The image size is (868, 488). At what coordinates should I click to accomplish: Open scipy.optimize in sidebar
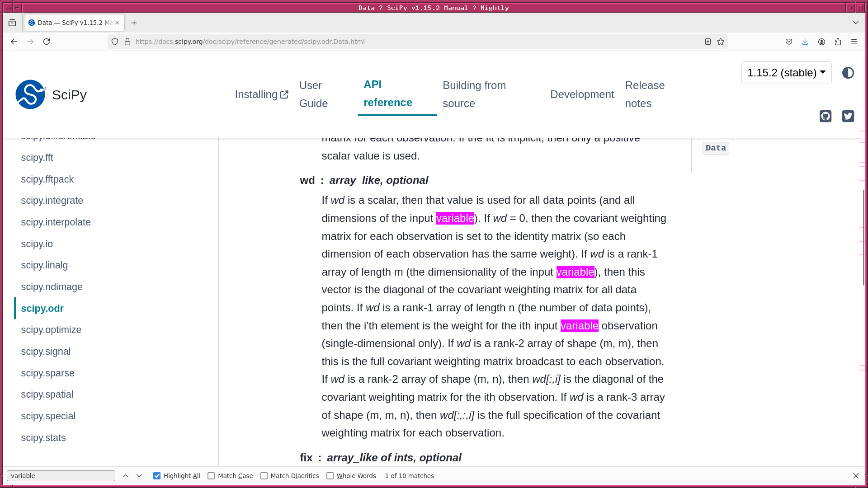click(x=51, y=330)
